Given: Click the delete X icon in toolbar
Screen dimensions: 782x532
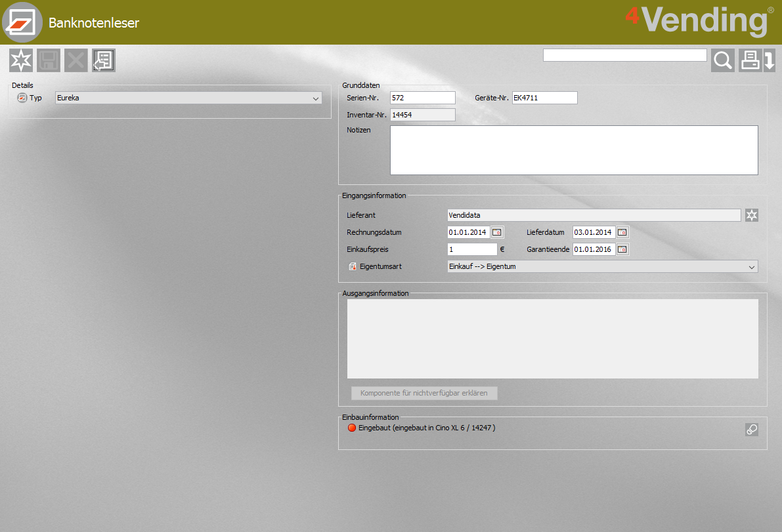Looking at the screenshot, I should tap(76, 60).
